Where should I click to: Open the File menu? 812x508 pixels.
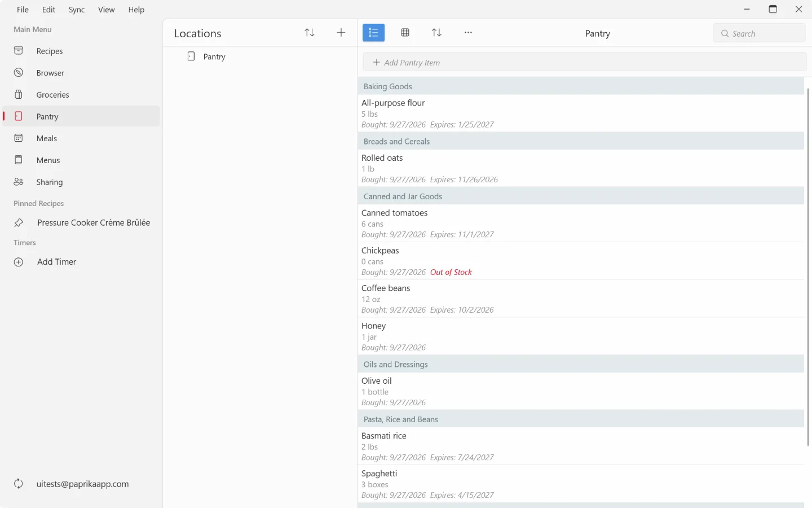point(23,10)
